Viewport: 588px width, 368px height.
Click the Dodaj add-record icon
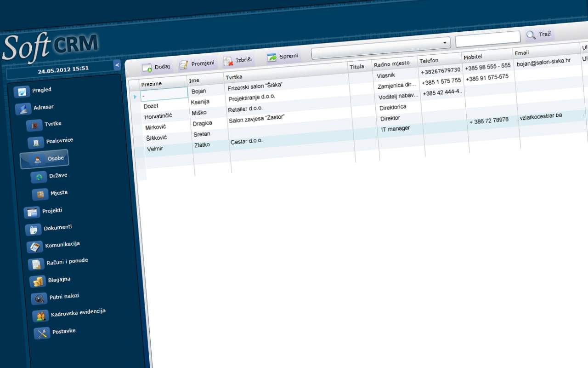point(147,68)
